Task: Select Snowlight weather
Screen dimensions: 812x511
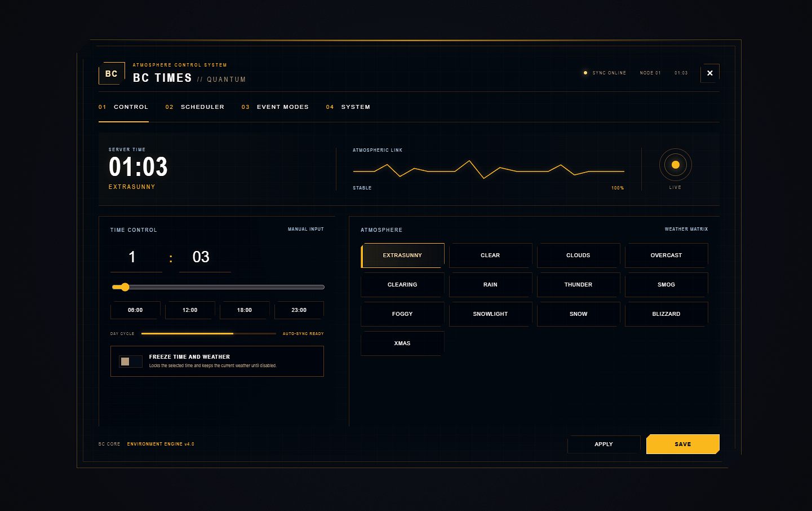Action: [x=490, y=314]
